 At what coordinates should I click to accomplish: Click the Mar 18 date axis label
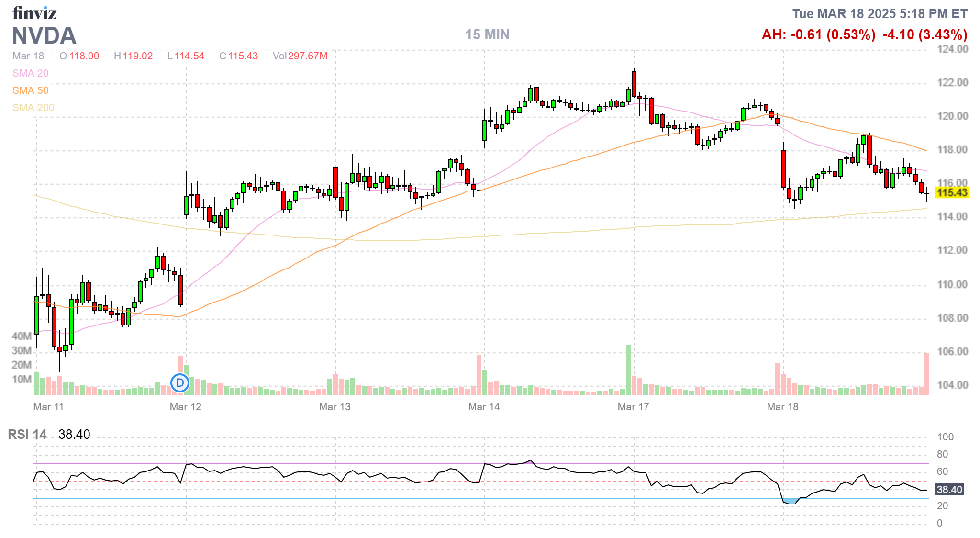pyautogui.click(x=782, y=407)
